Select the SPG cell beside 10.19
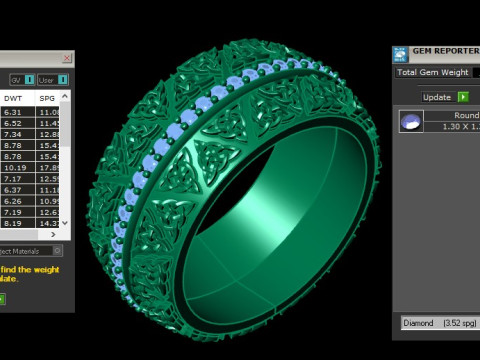 click(48, 168)
